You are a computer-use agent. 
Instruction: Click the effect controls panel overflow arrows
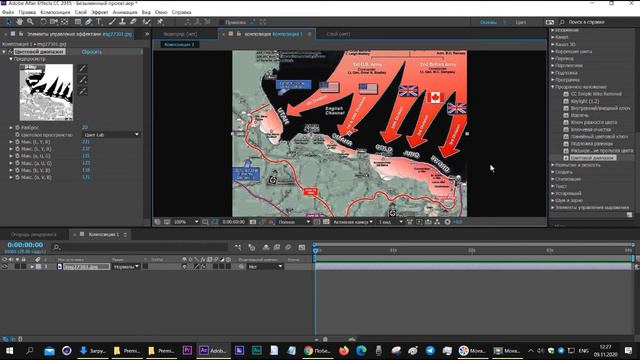pos(147,34)
